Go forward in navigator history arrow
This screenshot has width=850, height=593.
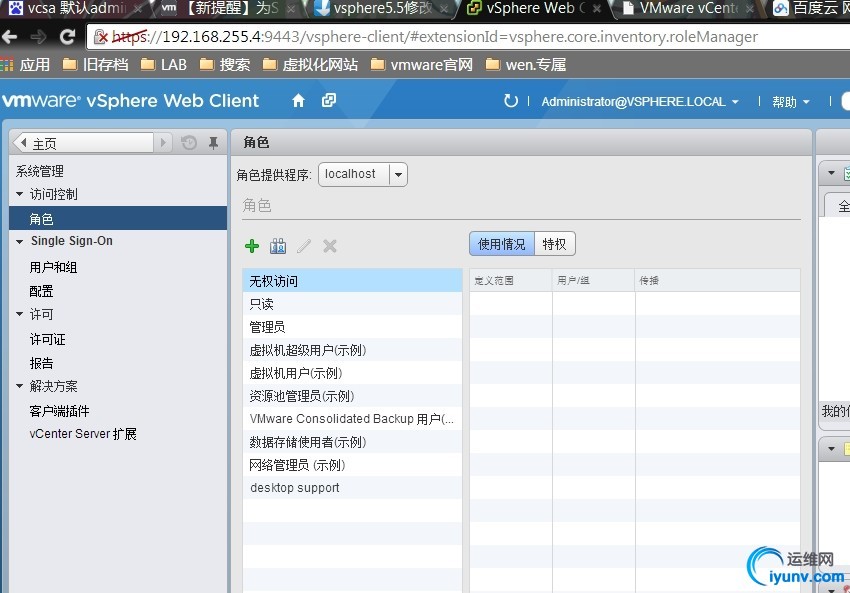pos(163,143)
